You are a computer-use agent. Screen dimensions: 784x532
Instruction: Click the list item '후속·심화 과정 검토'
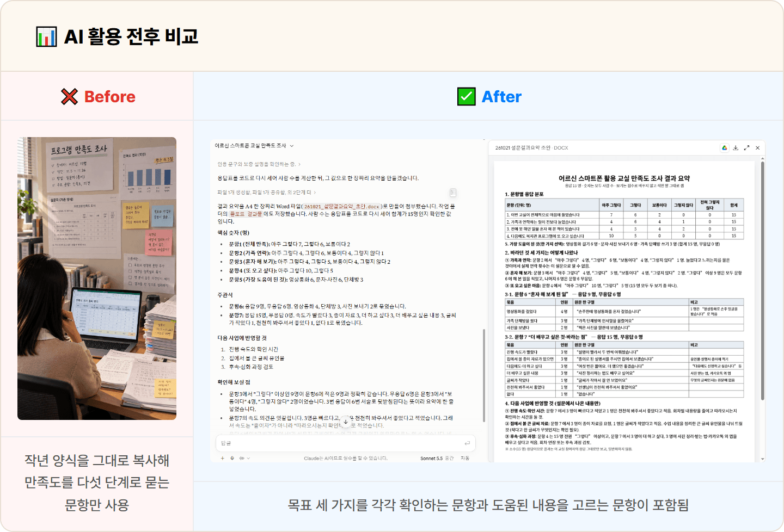[251, 367]
